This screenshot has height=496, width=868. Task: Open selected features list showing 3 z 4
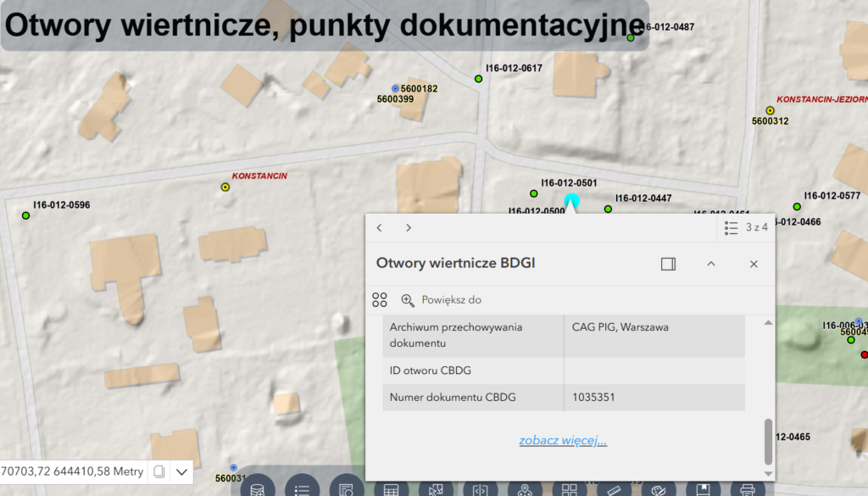745,228
